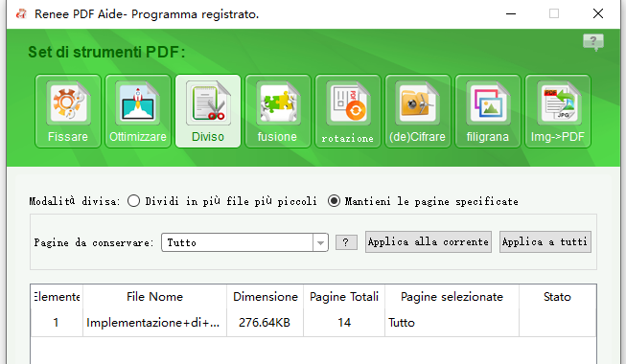The height and width of the screenshot is (364, 626).
Task: Close the Renee PDF Aide window
Action: [598, 14]
